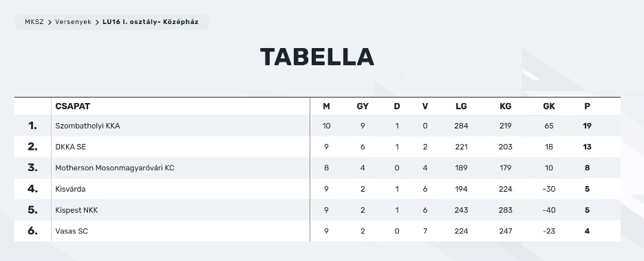Click Vasas SC goal difference -23

549,231
